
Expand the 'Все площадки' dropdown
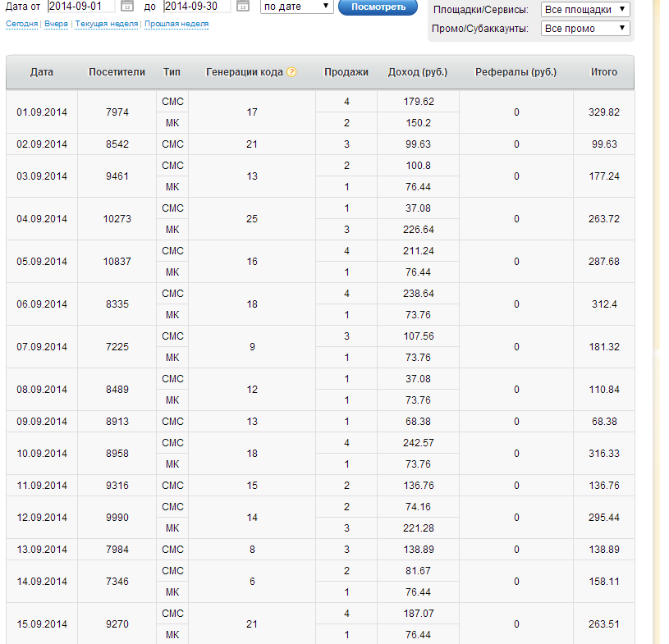click(x=585, y=9)
